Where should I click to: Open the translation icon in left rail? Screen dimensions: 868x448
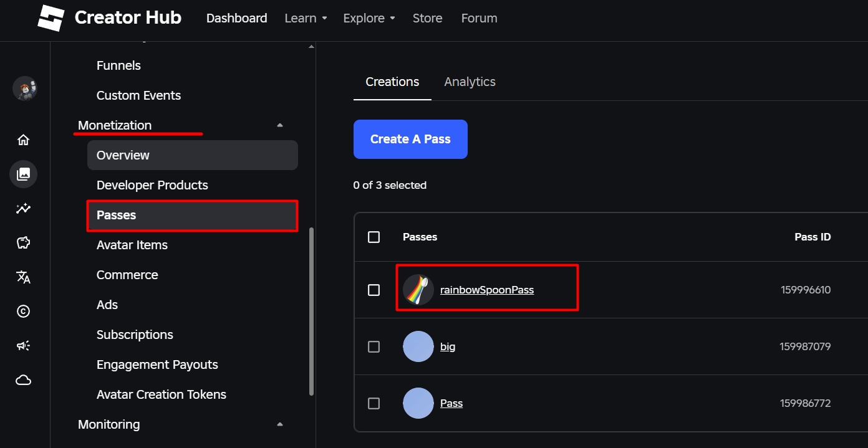pos(23,277)
